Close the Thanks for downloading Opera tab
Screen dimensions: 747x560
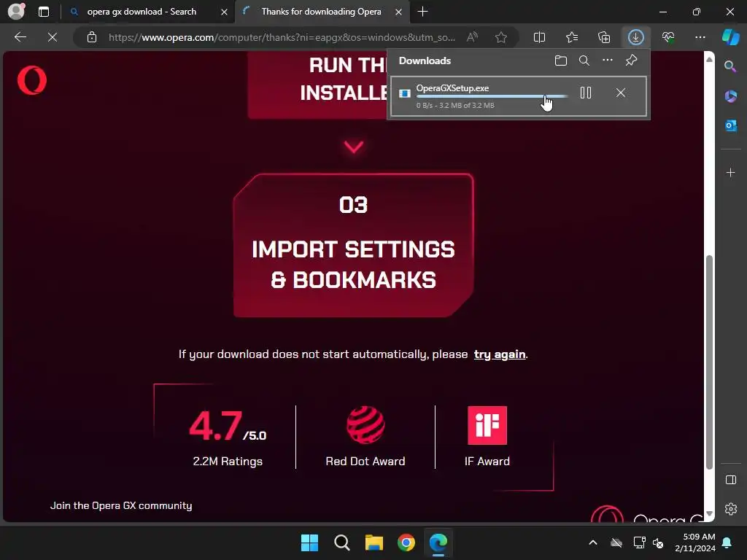[399, 12]
